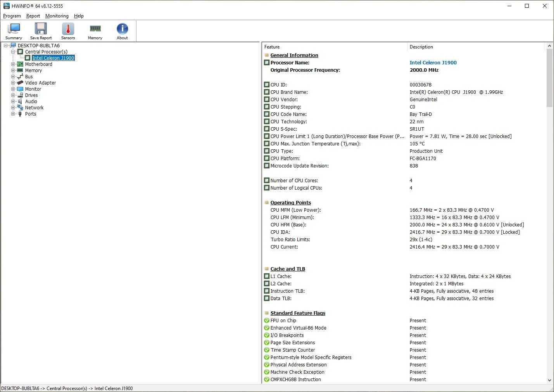The width and height of the screenshot is (554, 392).
Task: Click the Monitor icon in tree
Action: pyautogui.click(x=20, y=89)
